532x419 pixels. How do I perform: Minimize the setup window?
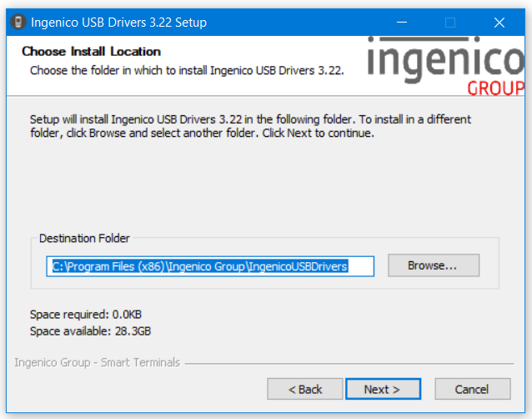point(402,23)
